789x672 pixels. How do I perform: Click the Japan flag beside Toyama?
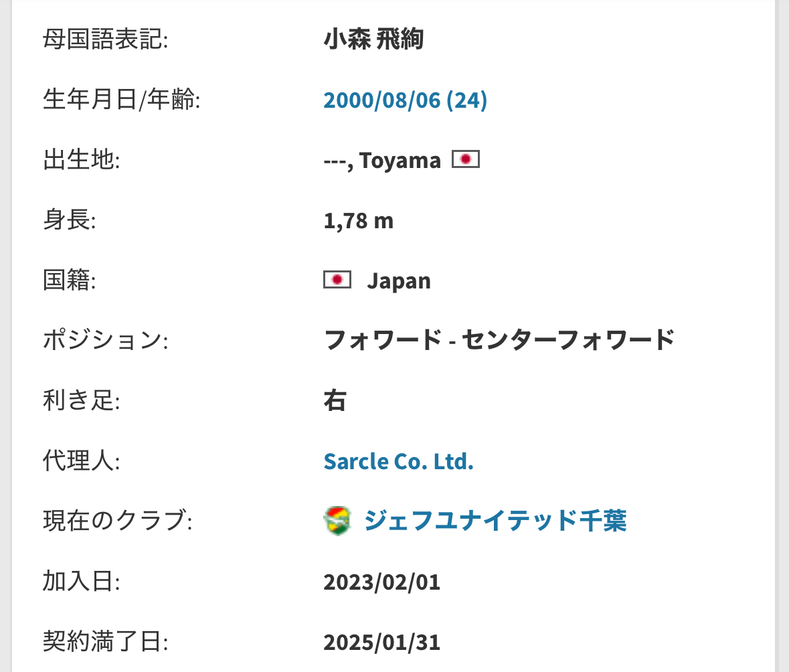point(466,159)
